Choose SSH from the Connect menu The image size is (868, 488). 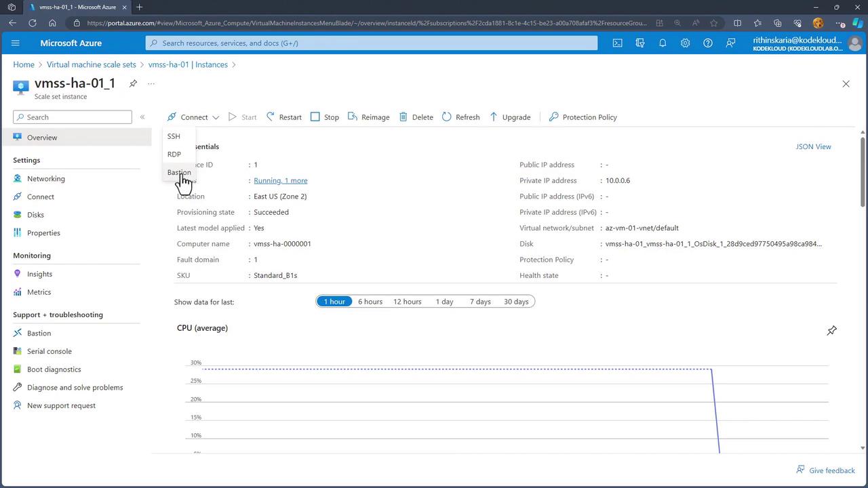(x=174, y=136)
